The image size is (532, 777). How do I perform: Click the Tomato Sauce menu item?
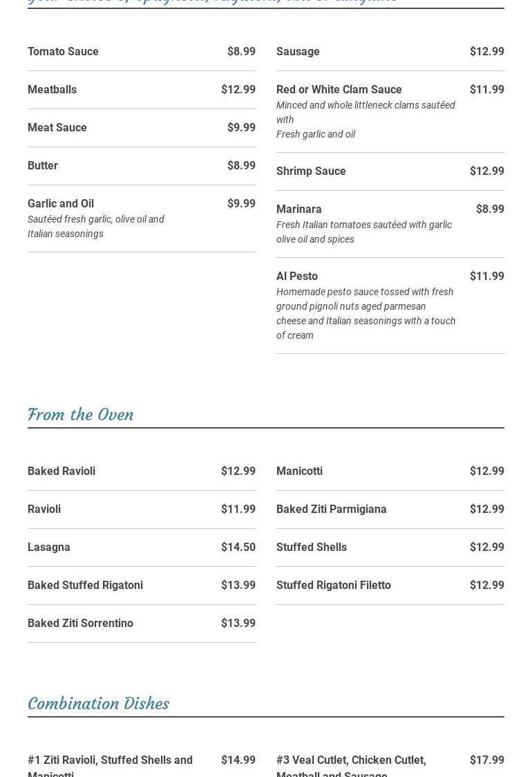click(63, 52)
